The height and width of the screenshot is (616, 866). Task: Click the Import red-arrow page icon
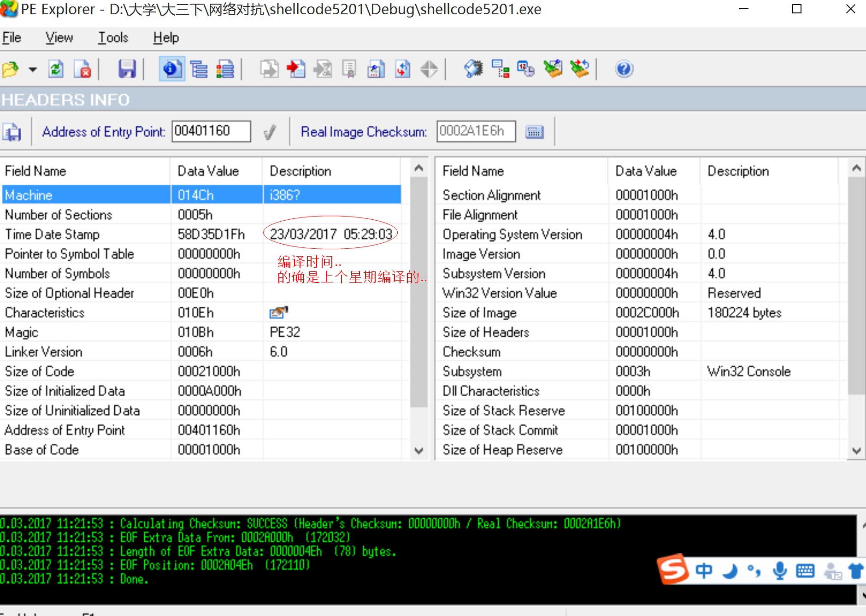296,69
